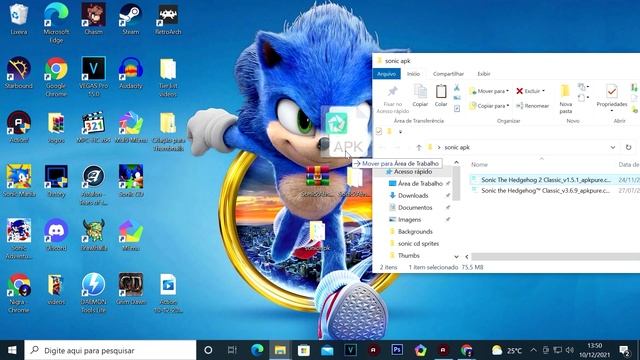Refresh the sonic apk folder view
Viewport: 640px width, 360px height.
[x=628, y=147]
